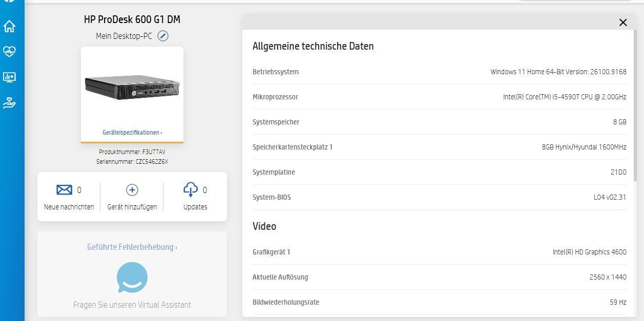Click the Systemplatine label
This screenshot has width=644, height=321.
(x=274, y=172)
